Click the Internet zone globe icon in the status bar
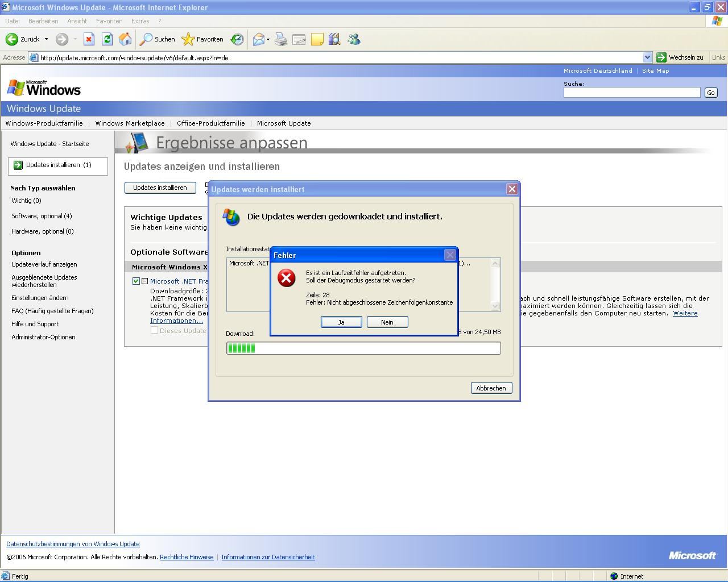Viewport: 728px width, 582px height. [614, 576]
